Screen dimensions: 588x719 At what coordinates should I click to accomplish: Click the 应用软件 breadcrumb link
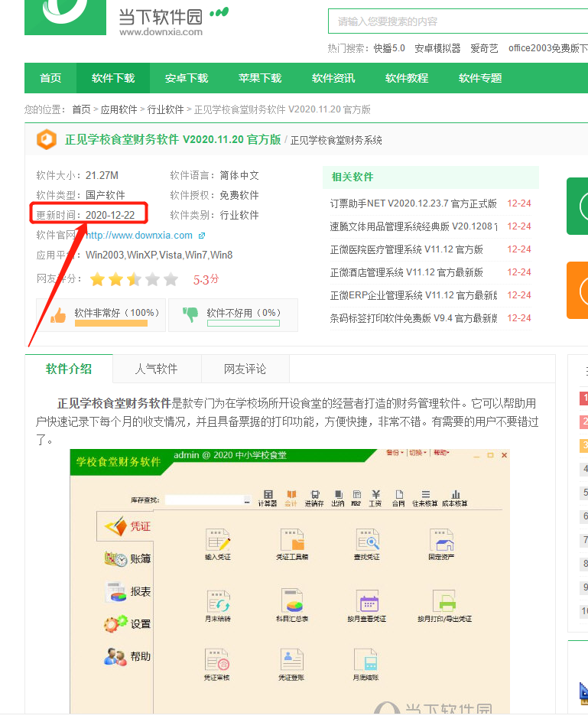pyautogui.click(x=119, y=109)
